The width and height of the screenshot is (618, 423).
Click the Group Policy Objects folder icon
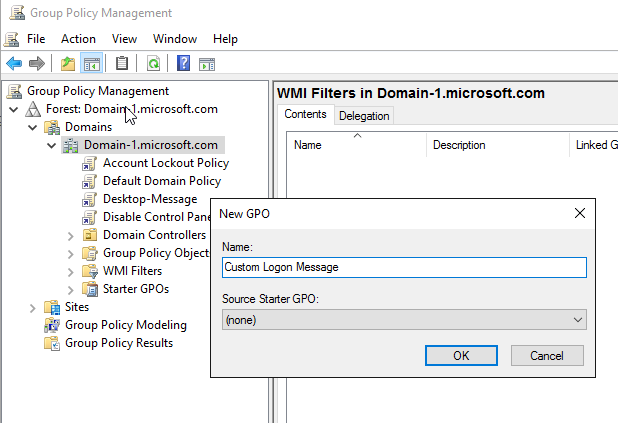[x=90, y=253]
